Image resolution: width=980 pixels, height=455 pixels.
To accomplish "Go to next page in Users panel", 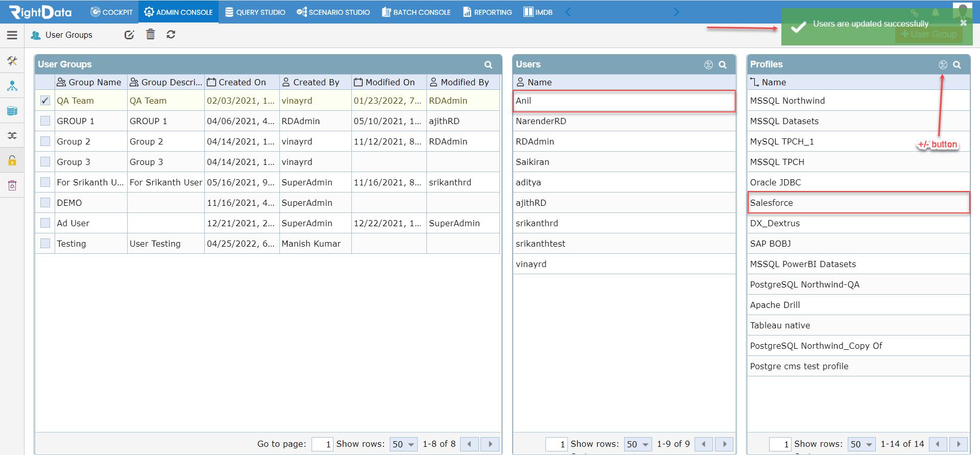I will click(x=724, y=444).
